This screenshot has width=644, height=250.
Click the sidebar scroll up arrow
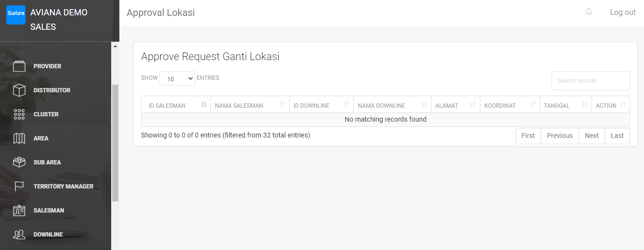(x=115, y=46)
